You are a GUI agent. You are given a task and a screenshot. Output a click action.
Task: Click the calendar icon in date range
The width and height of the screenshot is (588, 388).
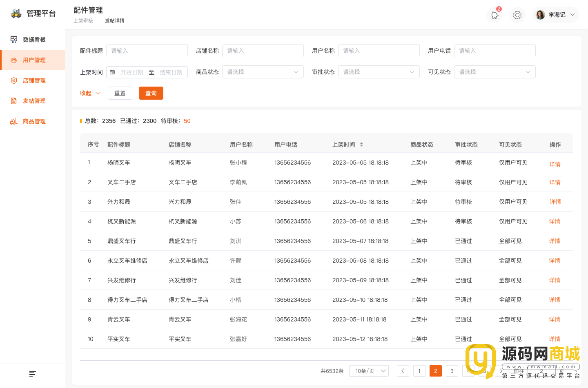113,72
